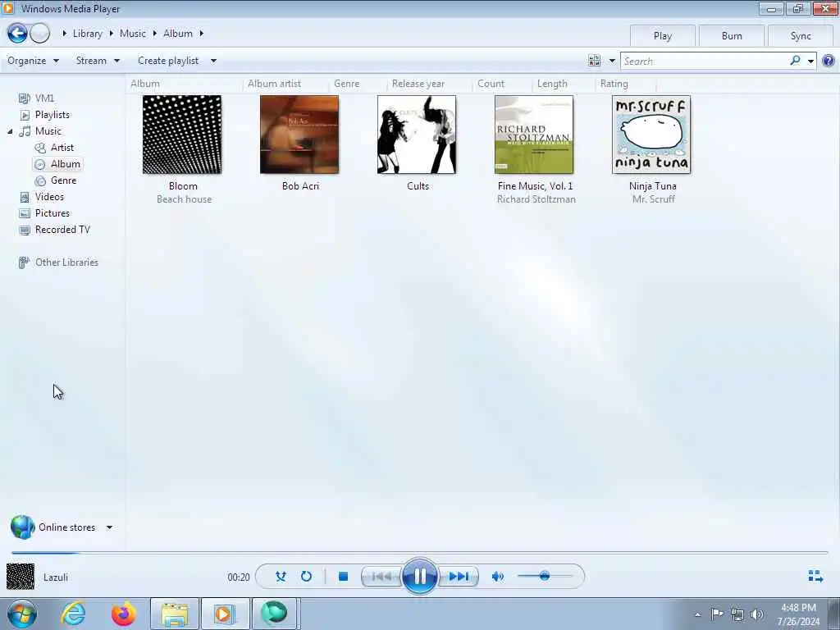Click in the Search field
This screenshot has width=840, height=630.
(x=705, y=61)
